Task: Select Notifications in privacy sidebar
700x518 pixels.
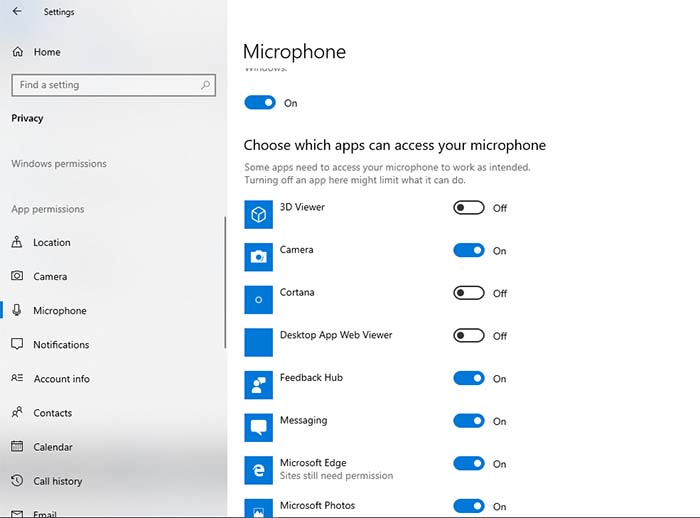Action: point(61,345)
